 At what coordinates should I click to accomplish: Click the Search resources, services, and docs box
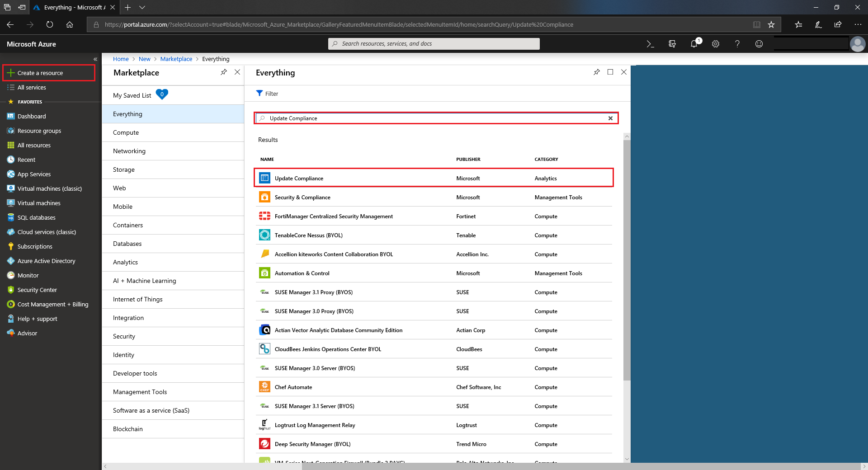pos(434,44)
